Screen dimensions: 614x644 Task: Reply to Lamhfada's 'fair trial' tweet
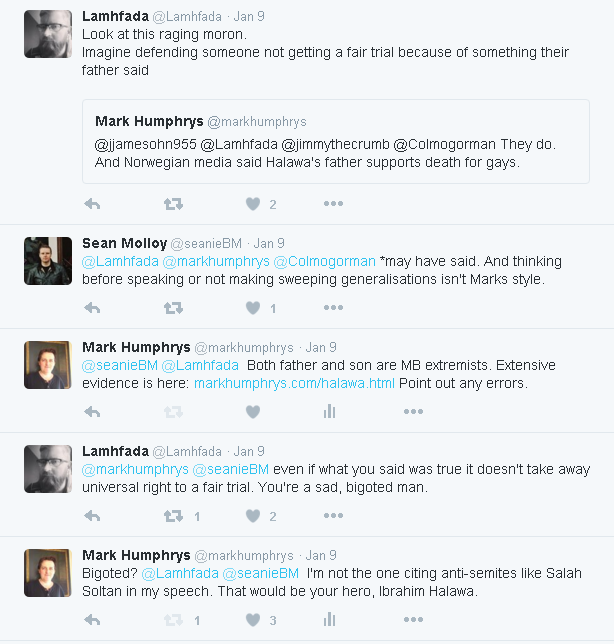(x=92, y=516)
